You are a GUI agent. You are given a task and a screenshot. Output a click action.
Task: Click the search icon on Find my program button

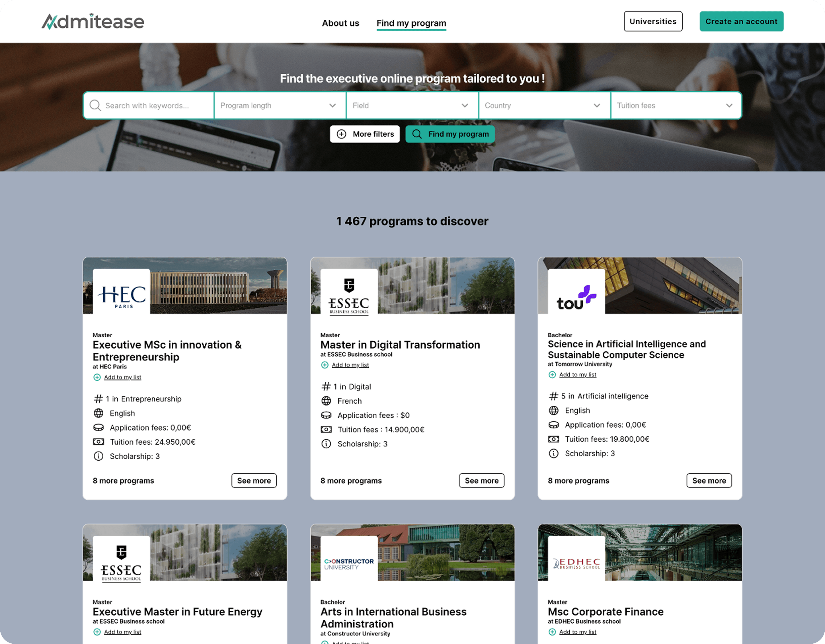(417, 134)
